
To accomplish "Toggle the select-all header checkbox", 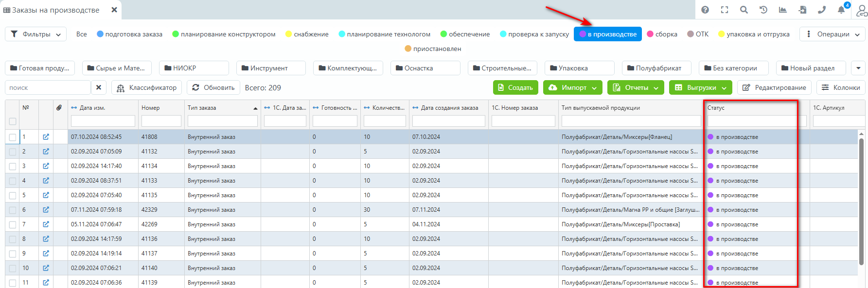I will coord(13,121).
